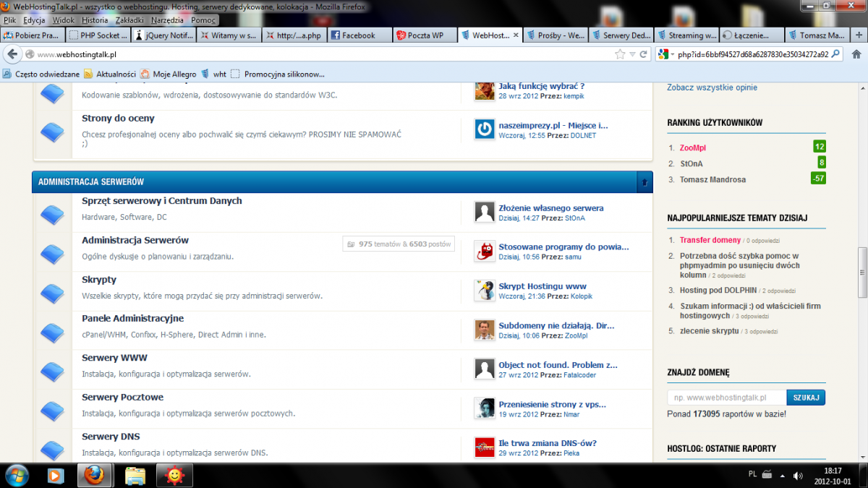Click the forum icon beside Skrypty
The width and height of the screenshot is (868, 488).
pyautogui.click(x=51, y=293)
